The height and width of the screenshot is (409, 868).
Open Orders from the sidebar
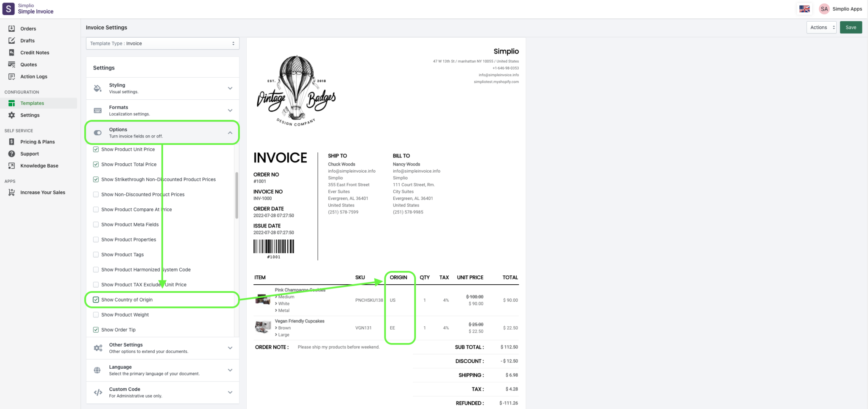point(28,28)
